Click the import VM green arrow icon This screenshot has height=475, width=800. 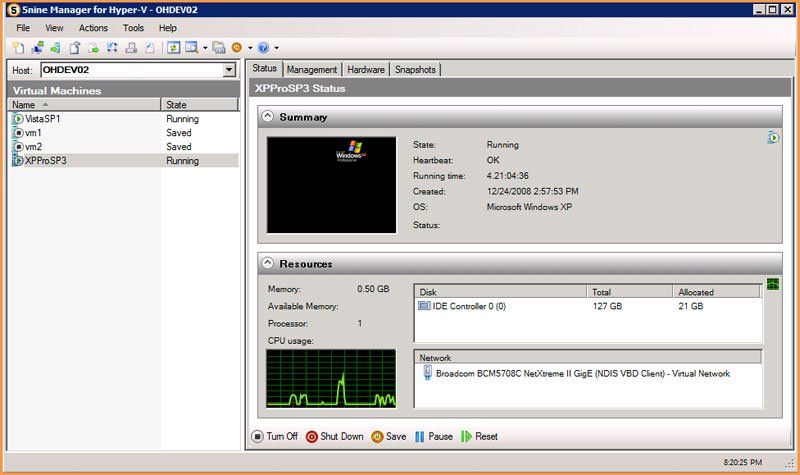[x=56, y=48]
